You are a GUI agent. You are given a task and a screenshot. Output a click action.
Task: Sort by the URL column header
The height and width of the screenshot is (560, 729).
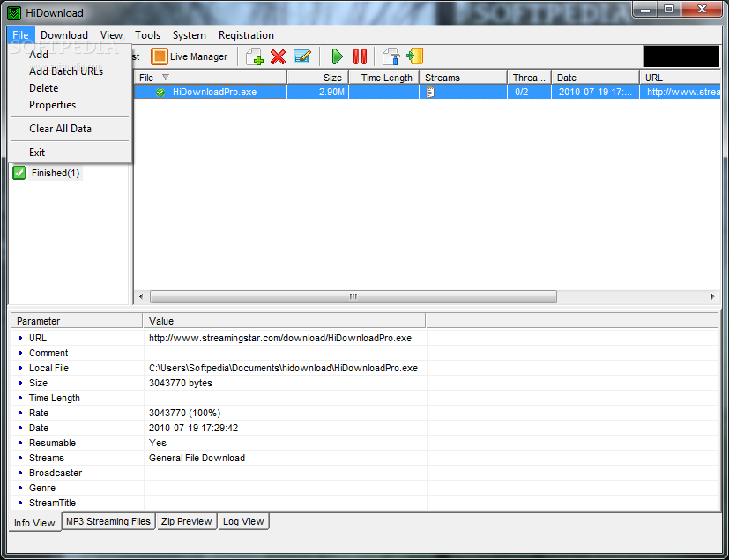pyautogui.click(x=681, y=78)
